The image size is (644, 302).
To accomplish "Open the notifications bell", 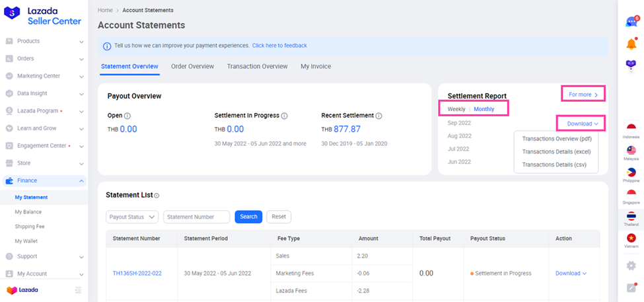I will 631,44.
